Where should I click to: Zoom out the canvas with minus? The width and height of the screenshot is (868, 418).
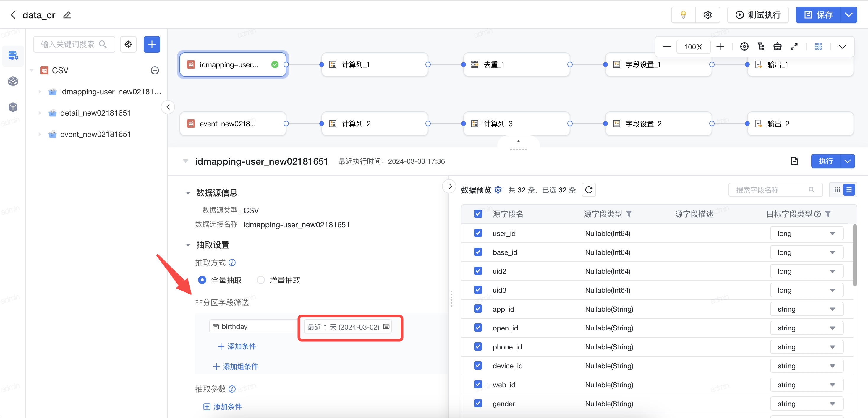(666, 46)
